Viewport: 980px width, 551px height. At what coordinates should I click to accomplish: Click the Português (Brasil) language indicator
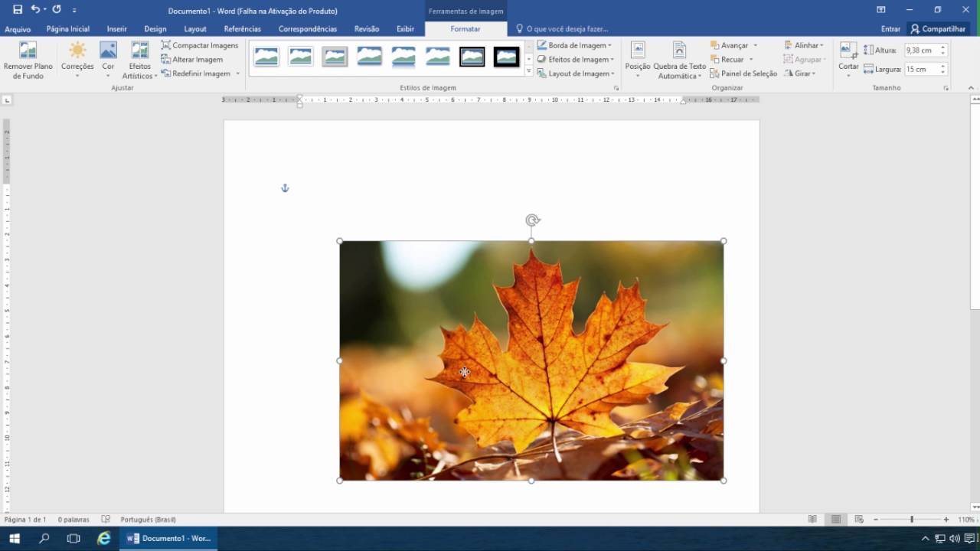148,520
